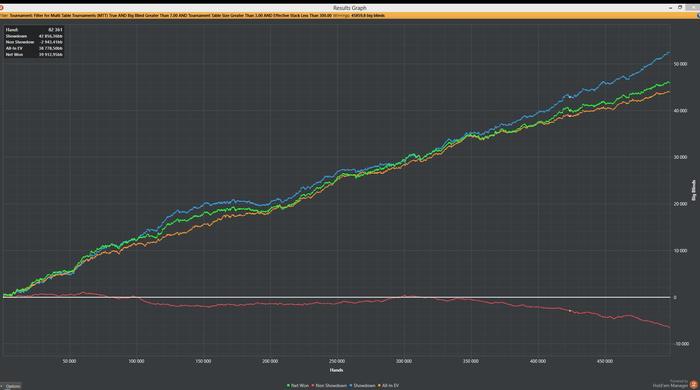The width and height of the screenshot is (700, 390).
Task: Expand the Options panel at bottom left
Action: [11, 386]
